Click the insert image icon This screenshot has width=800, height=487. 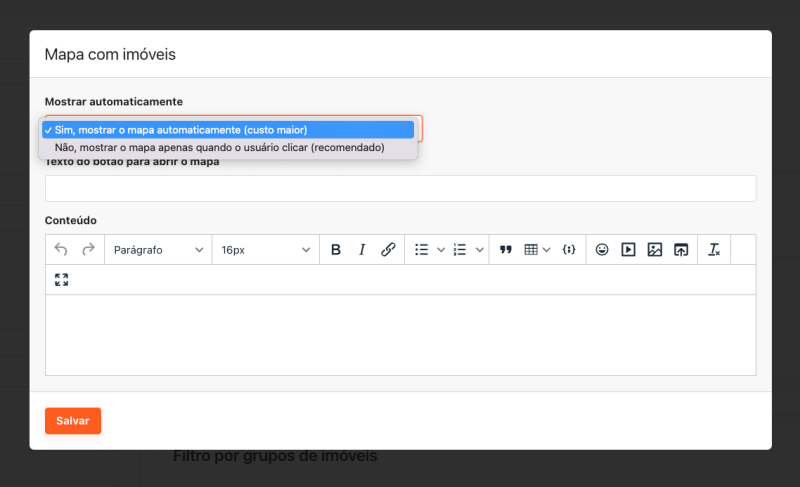(654, 250)
